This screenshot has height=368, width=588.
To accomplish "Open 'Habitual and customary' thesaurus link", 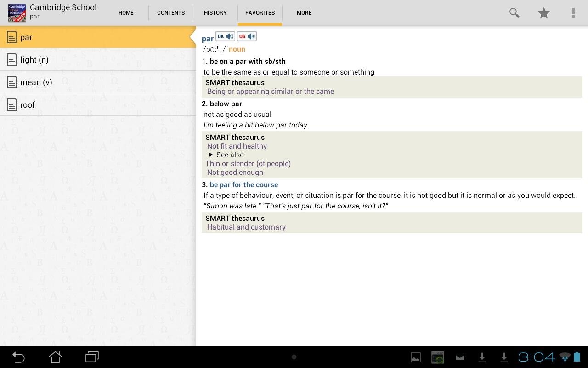I will 246,227.
